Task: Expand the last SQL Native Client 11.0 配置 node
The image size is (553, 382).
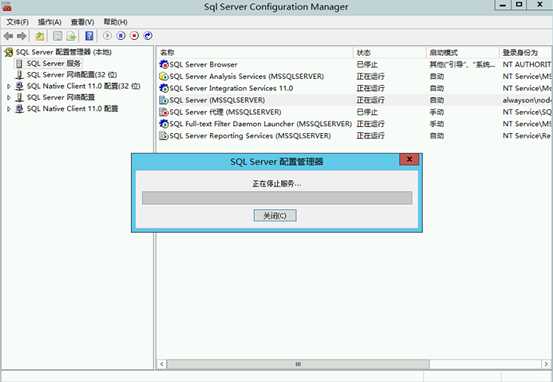Action: (x=9, y=109)
